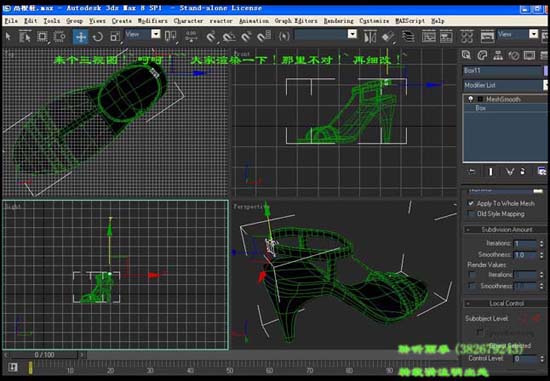
Task: Click Remove Modifier from stack icon
Action: (523, 172)
